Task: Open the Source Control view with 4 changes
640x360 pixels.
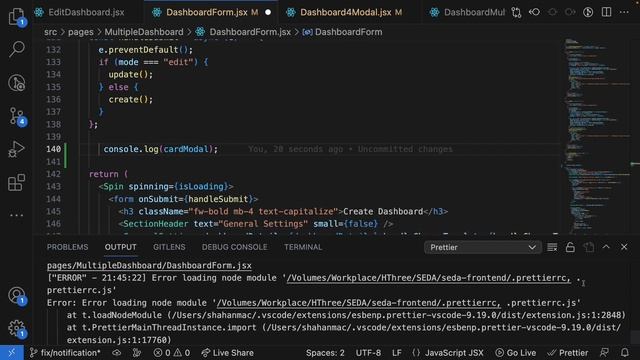Action: click(x=16, y=116)
